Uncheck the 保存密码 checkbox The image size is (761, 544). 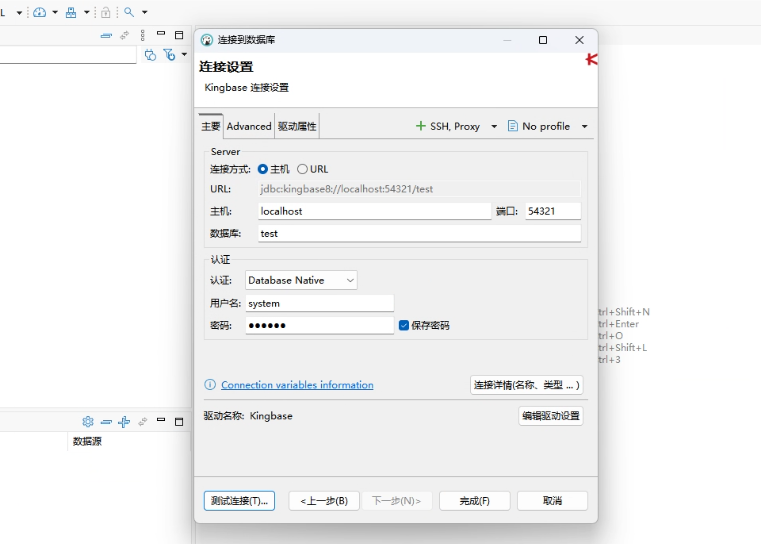[x=404, y=325]
